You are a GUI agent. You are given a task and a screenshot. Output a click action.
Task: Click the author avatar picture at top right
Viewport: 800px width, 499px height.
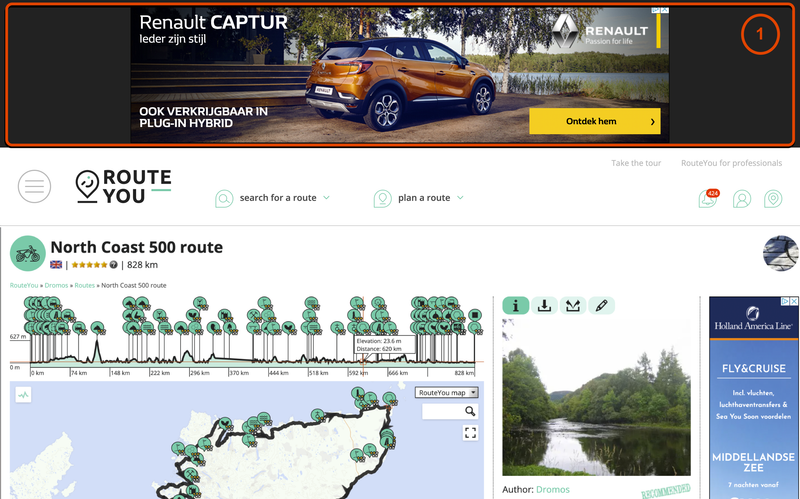(x=781, y=253)
